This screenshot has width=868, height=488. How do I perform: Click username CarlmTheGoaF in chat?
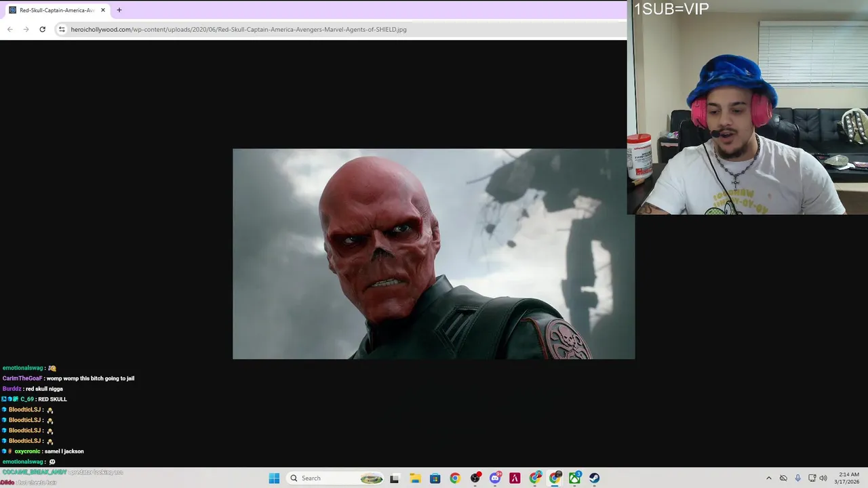pyautogui.click(x=22, y=378)
